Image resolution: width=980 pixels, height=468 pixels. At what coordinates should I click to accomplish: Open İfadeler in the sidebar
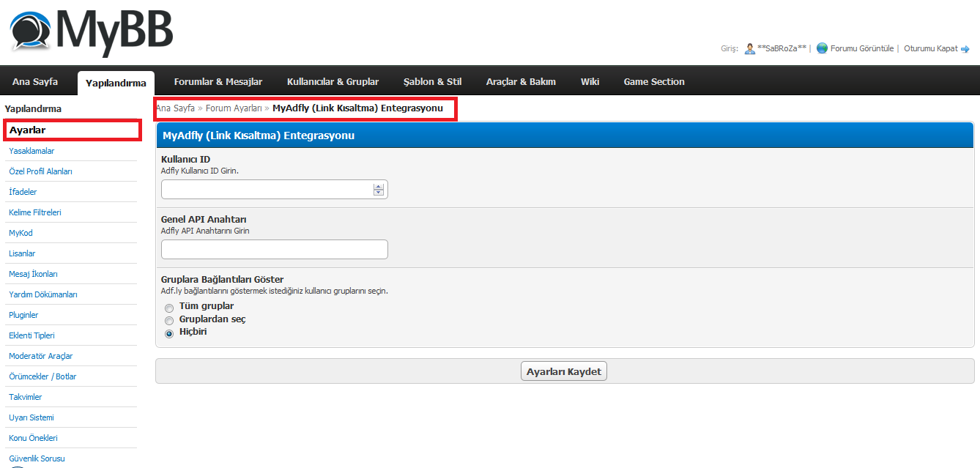pyautogui.click(x=23, y=192)
